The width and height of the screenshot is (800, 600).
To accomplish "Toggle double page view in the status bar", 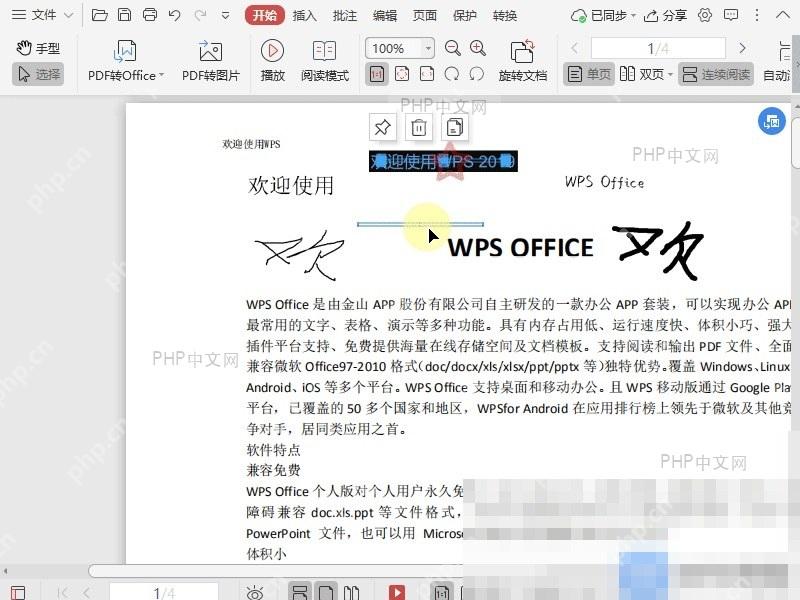I will [x=351, y=593].
